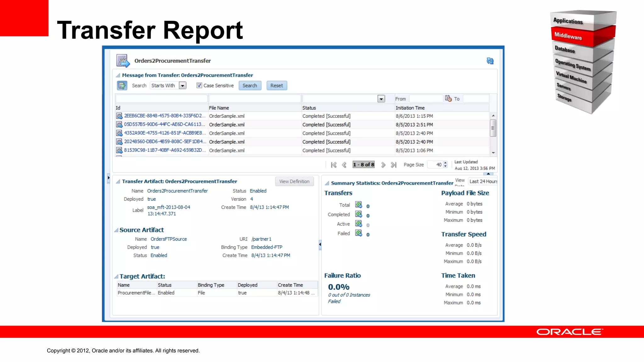The height and width of the screenshot is (362, 644).
Task: Open message link 20248560-DBD6-4B59-808C
Action: [165, 142]
